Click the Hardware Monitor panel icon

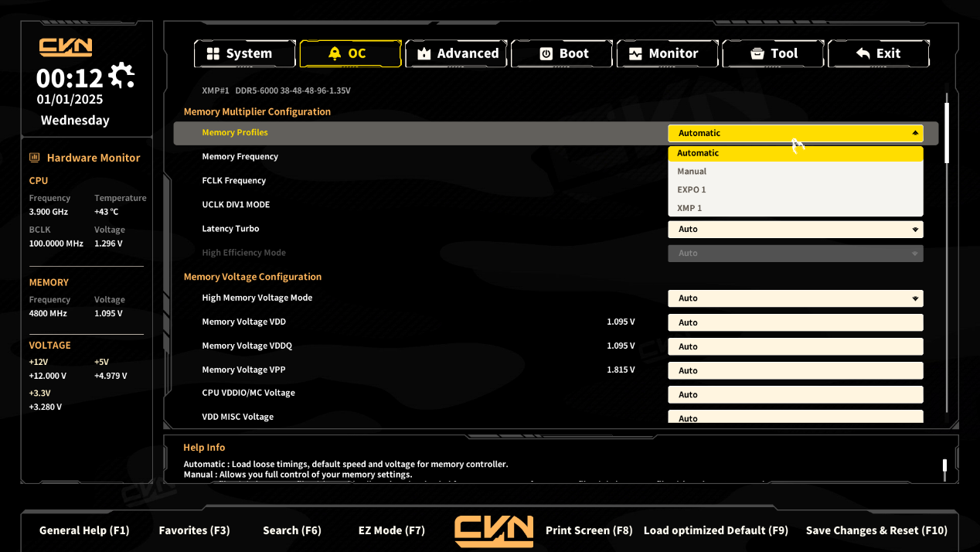click(35, 158)
